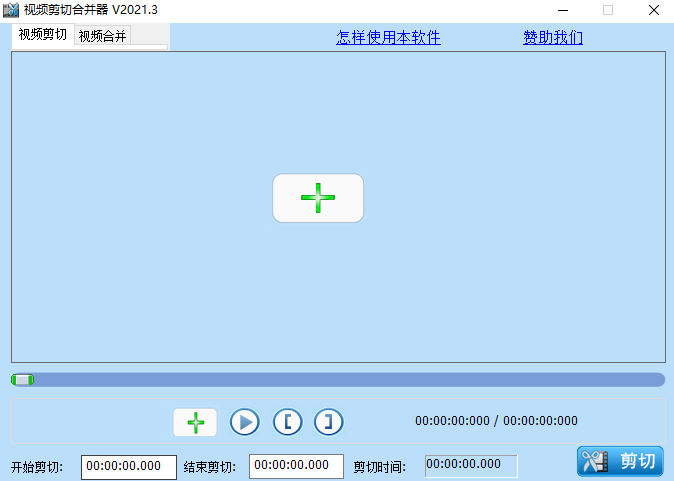Viewport: 674px width, 481px height.
Task: Click the large green plus in preview area
Action: [318, 198]
